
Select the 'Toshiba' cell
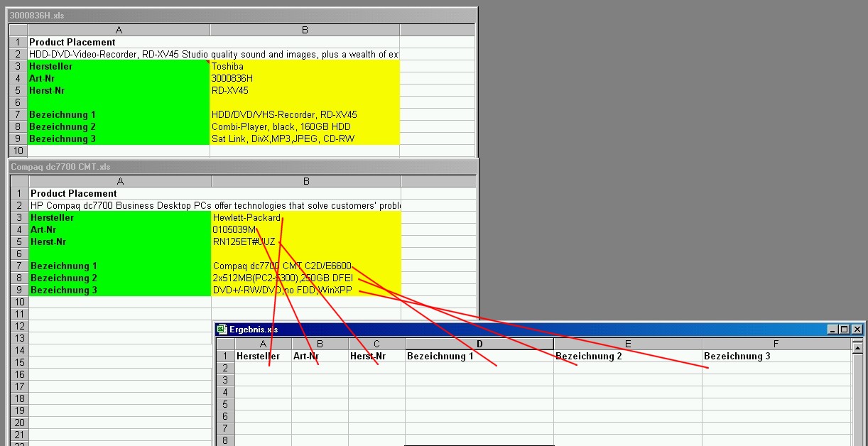(305, 67)
